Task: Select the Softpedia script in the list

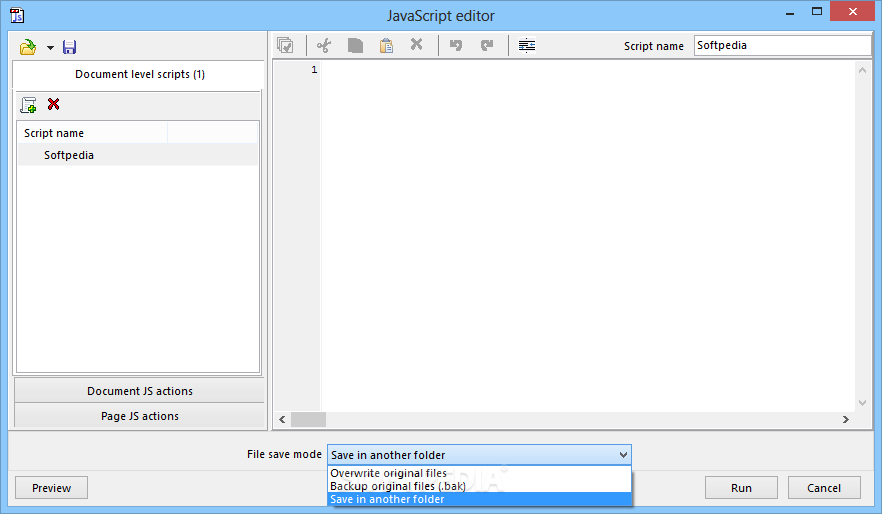Action: click(x=138, y=155)
